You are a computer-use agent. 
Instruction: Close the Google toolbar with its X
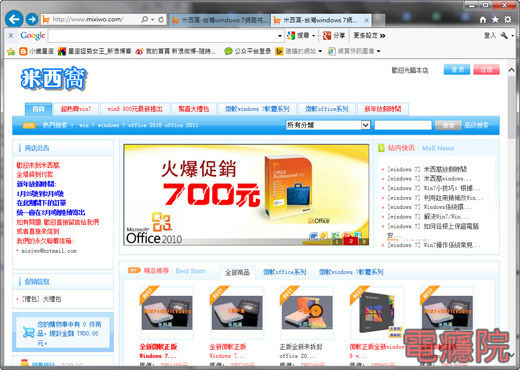tap(11, 35)
